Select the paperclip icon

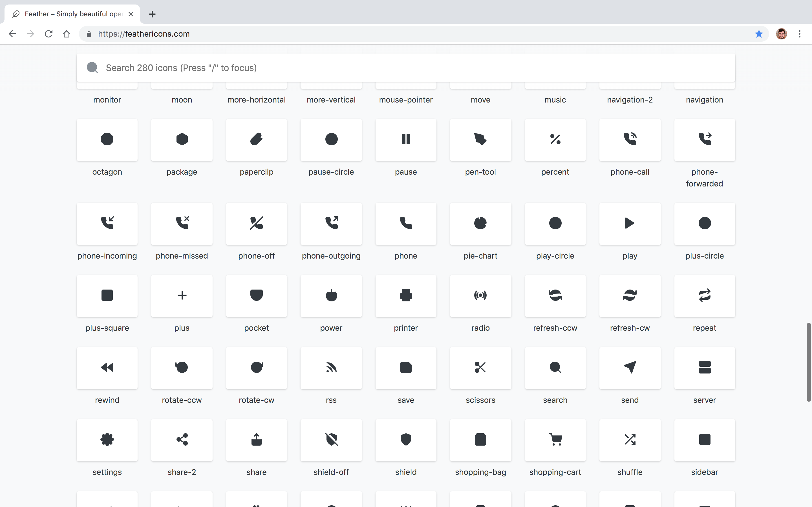click(x=256, y=140)
